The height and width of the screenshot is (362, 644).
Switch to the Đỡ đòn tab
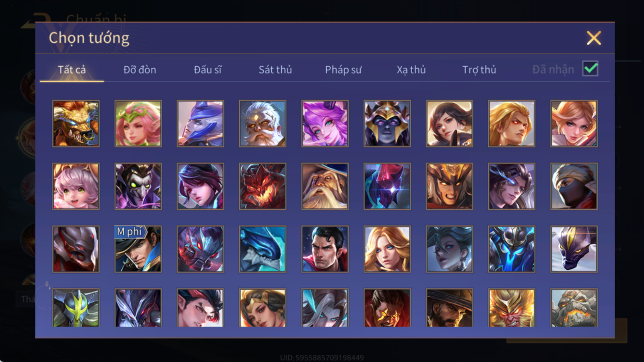pos(139,70)
